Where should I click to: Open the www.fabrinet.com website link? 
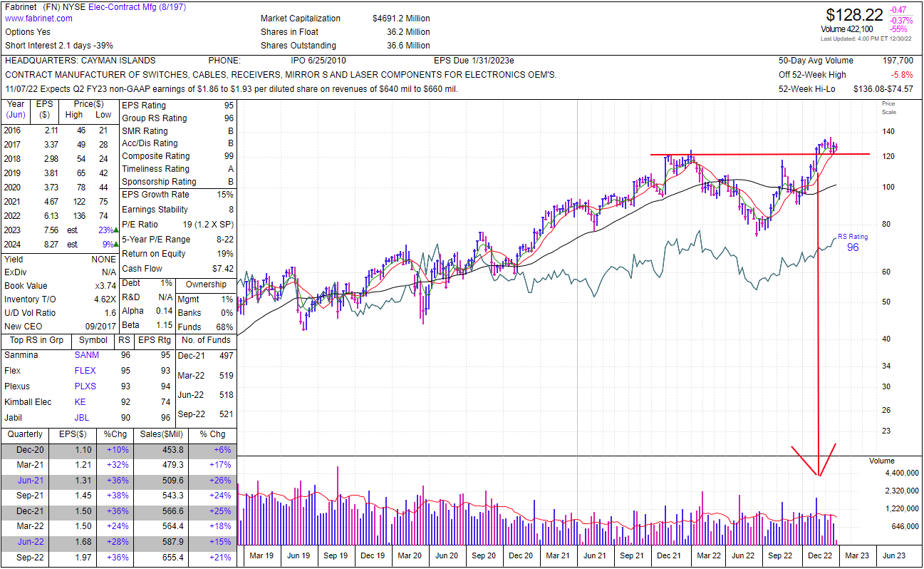38,19
